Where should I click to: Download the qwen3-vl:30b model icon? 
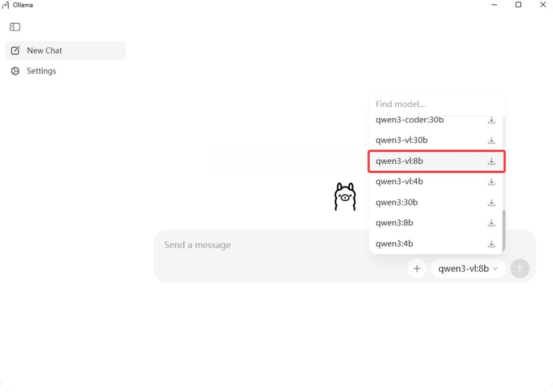point(491,140)
